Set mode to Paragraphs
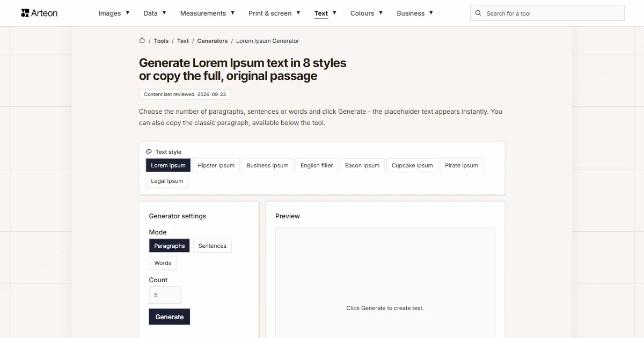The image size is (644, 338). [x=169, y=246]
